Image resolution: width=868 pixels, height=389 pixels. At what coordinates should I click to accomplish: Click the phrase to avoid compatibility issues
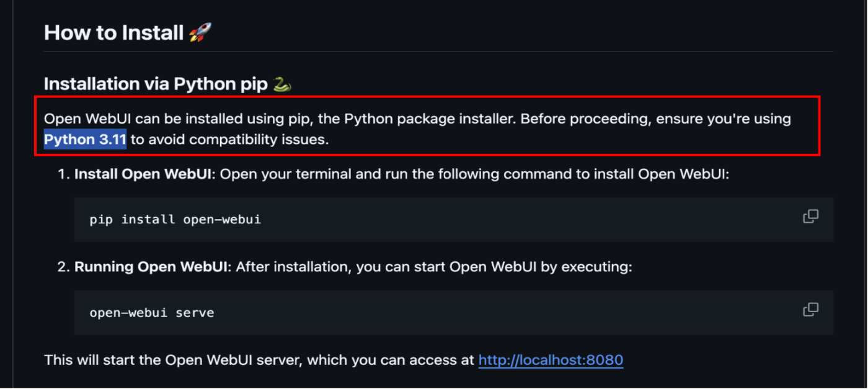[229, 140]
